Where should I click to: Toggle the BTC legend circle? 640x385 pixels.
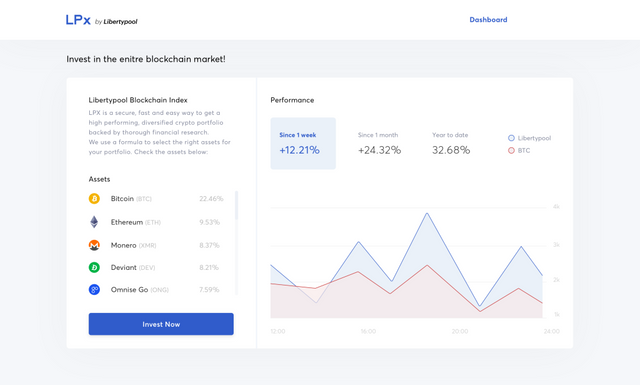point(511,150)
